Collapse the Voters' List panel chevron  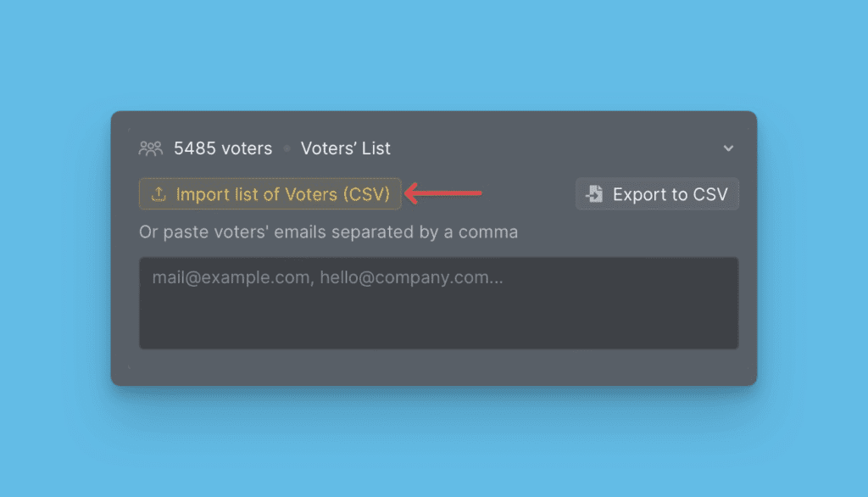coord(728,148)
